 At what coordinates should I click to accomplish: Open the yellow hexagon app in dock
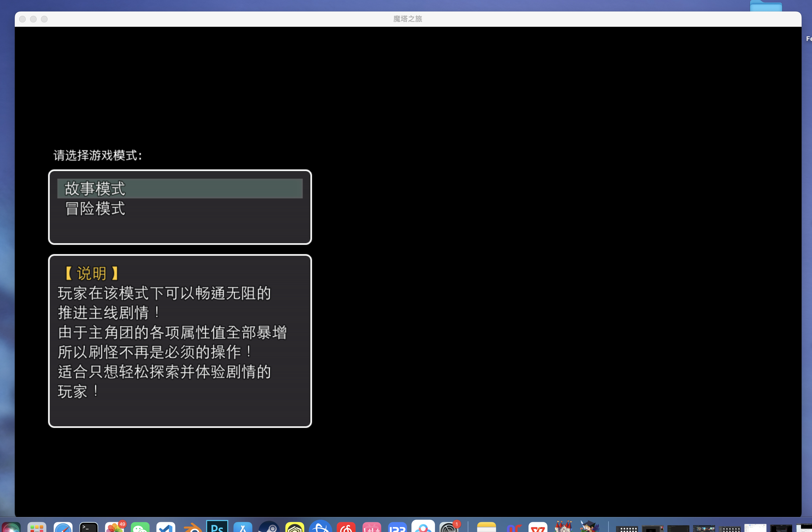(295, 527)
